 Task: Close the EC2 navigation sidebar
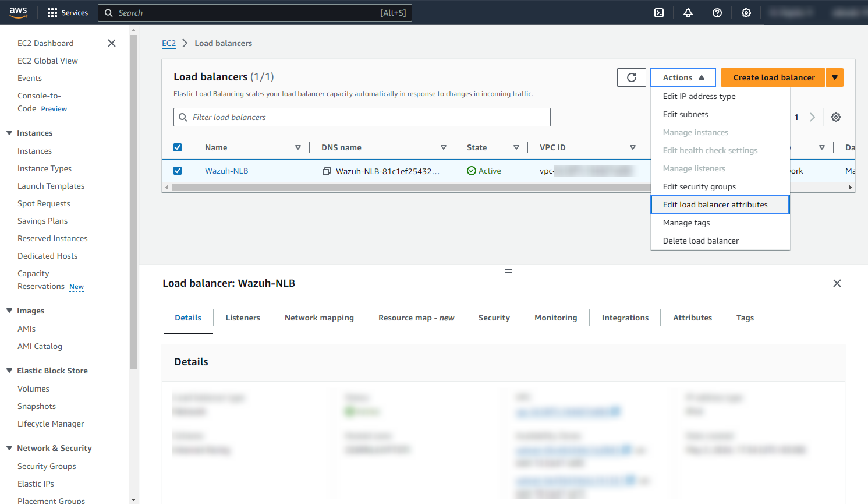(x=112, y=43)
